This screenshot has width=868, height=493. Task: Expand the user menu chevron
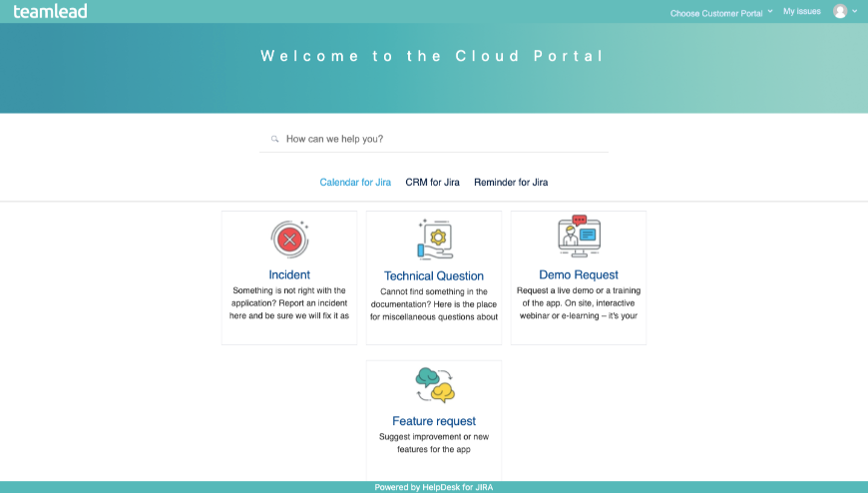[x=854, y=11]
